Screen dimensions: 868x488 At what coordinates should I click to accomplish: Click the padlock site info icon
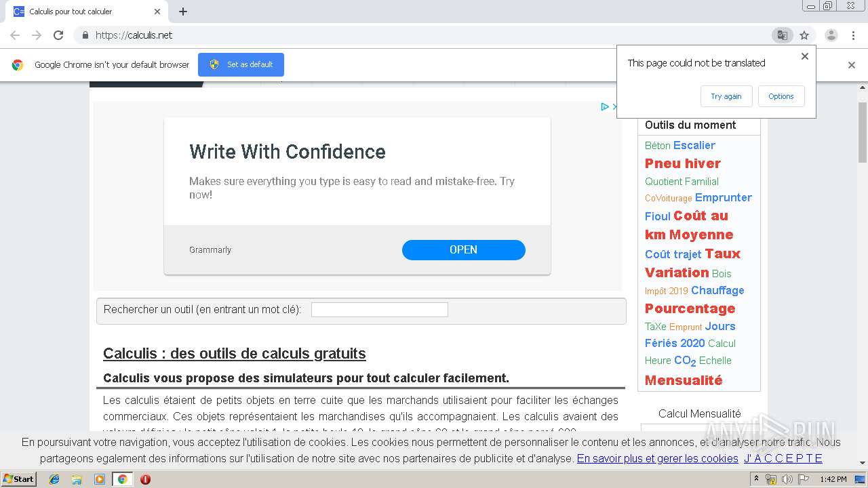(x=85, y=35)
